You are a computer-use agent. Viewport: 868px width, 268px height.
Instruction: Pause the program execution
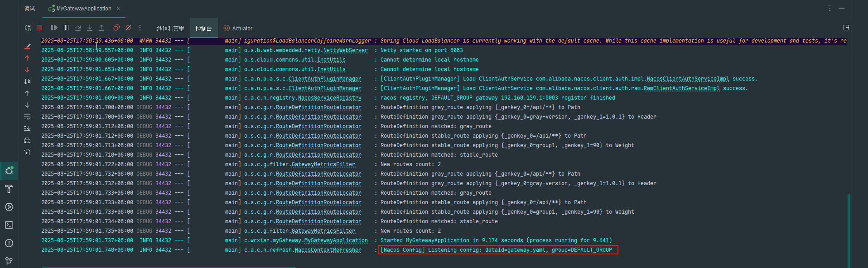(x=66, y=28)
